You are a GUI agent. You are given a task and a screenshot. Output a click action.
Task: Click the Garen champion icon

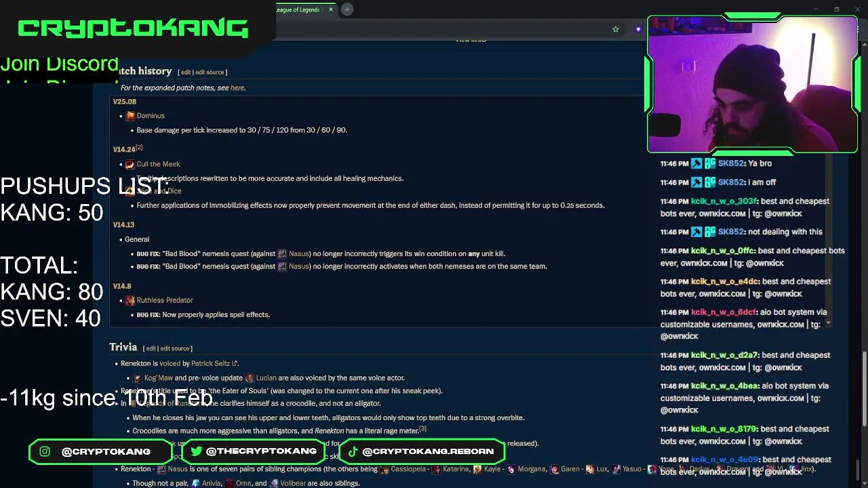click(554, 469)
